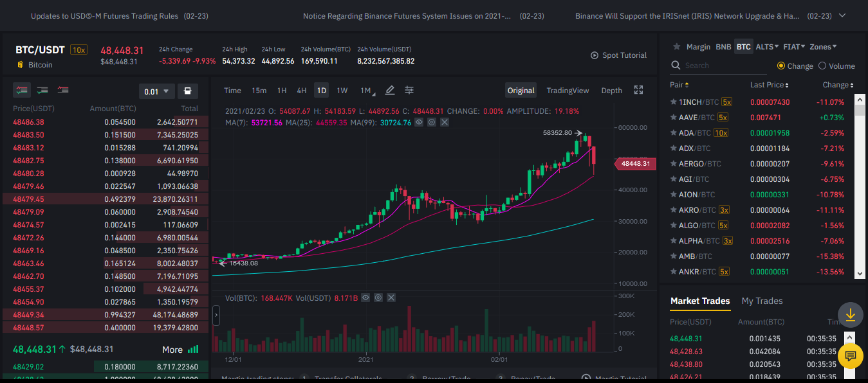The image size is (868, 383).
Task: Expand the ALTS market dropdown
Action: 767,47
